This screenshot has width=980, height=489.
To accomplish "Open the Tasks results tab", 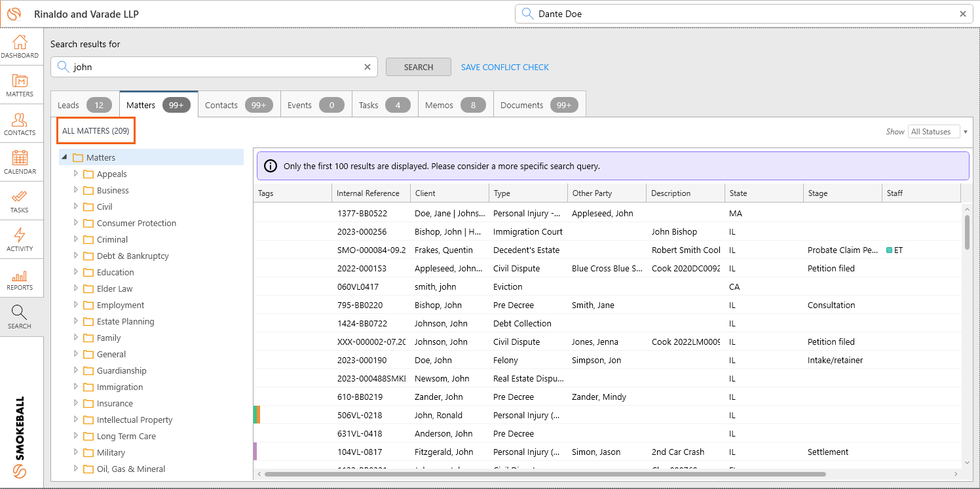I will [x=385, y=105].
